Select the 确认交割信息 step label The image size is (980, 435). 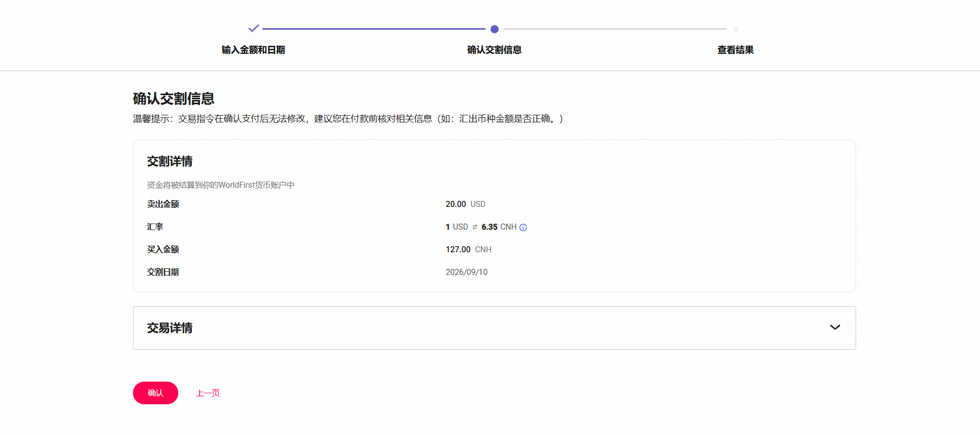(x=495, y=50)
